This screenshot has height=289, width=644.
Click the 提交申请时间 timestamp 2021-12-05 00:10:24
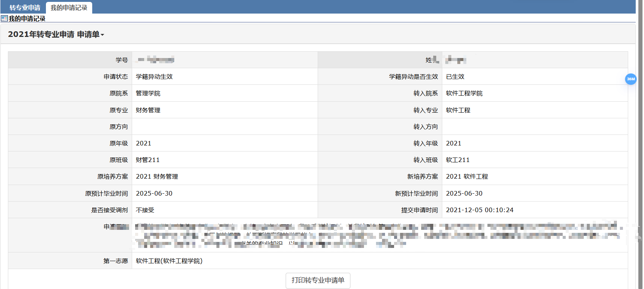coord(480,210)
